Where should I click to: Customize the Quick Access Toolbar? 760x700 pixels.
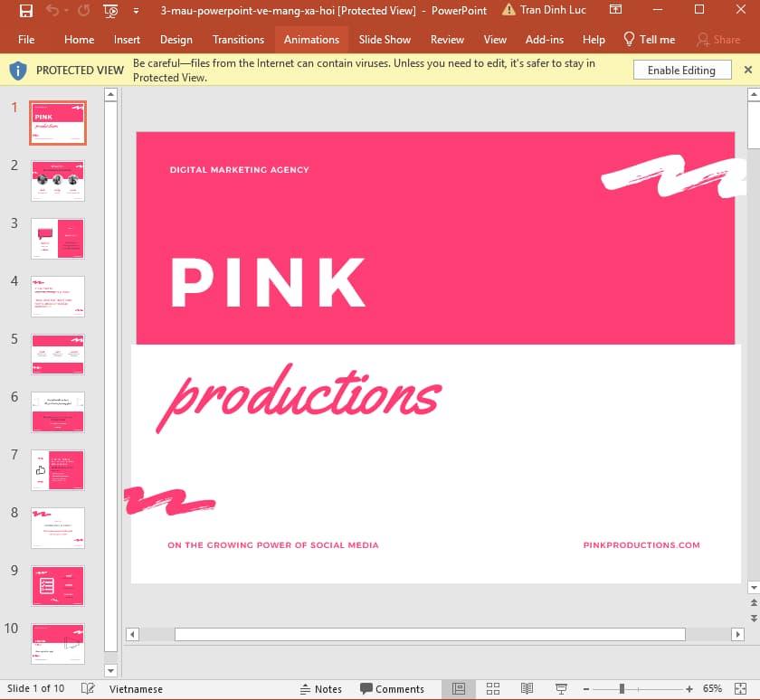click(136, 11)
